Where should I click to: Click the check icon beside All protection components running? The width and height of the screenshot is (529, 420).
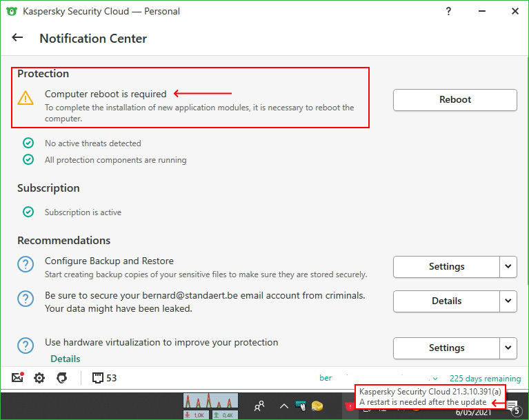[x=28, y=159]
